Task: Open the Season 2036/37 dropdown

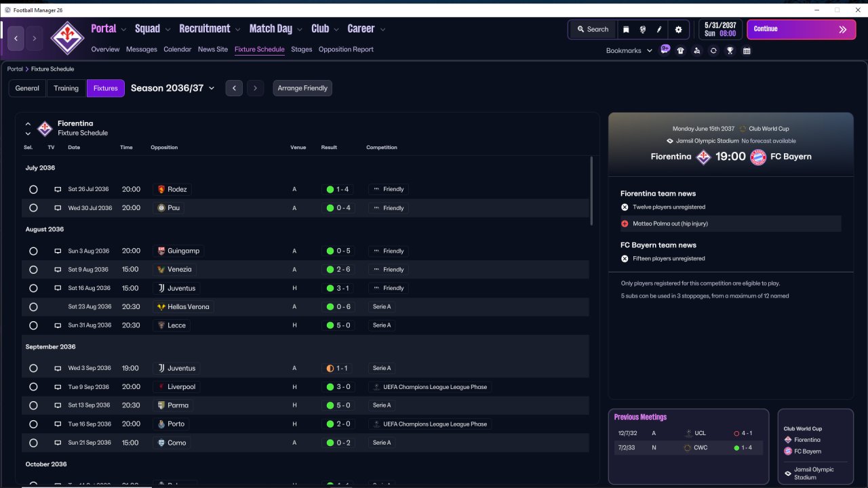Action: 172,88
